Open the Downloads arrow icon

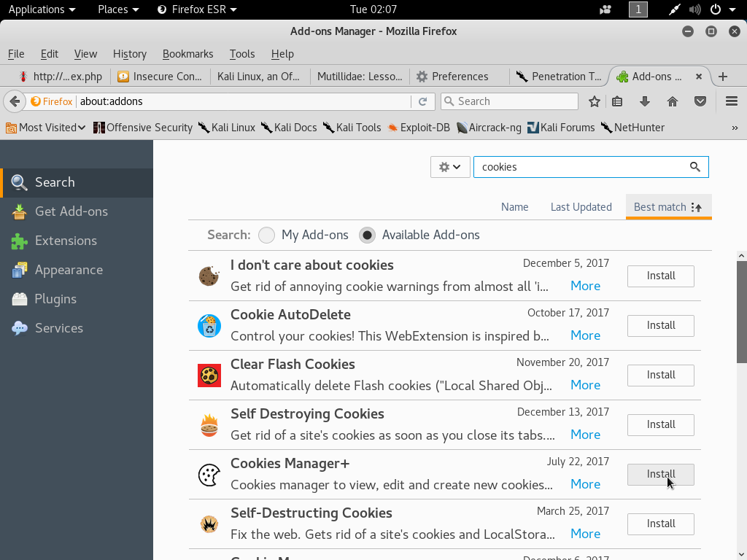coord(645,101)
